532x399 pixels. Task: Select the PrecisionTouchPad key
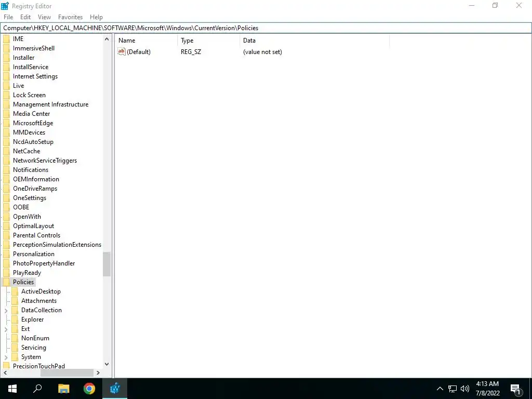pos(38,366)
